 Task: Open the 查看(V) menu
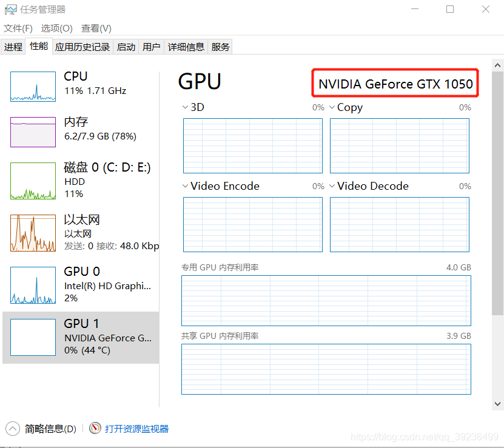click(96, 28)
